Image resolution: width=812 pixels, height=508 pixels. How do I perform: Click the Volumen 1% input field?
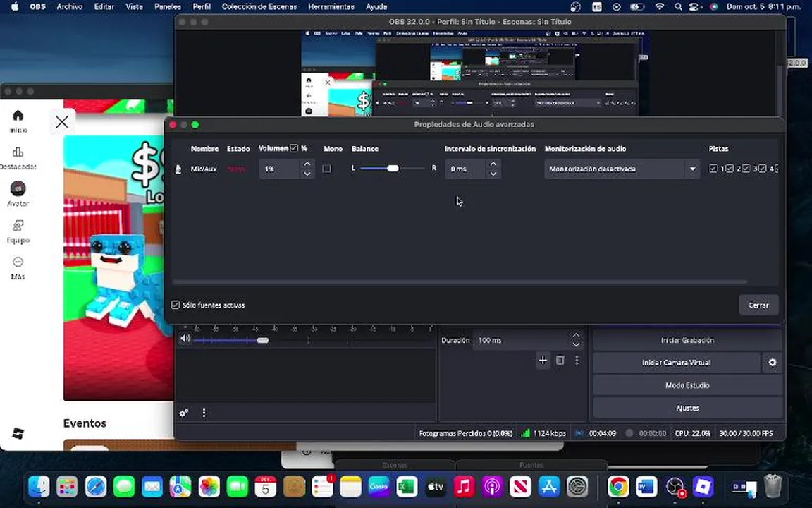tap(279, 169)
